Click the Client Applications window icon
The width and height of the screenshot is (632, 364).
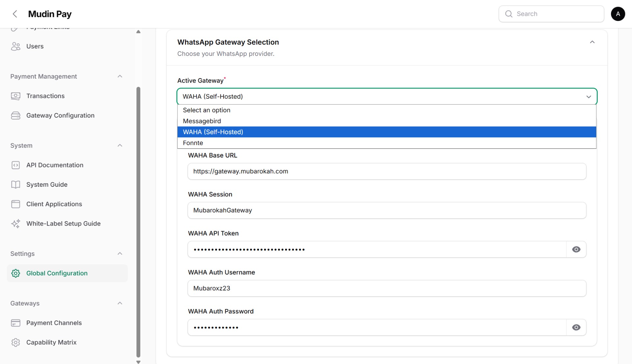tap(15, 204)
